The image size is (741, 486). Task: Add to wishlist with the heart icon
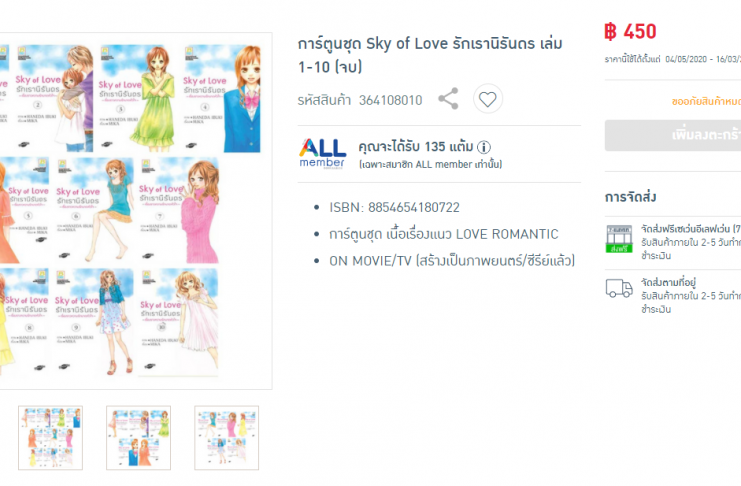(x=488, y=99)
